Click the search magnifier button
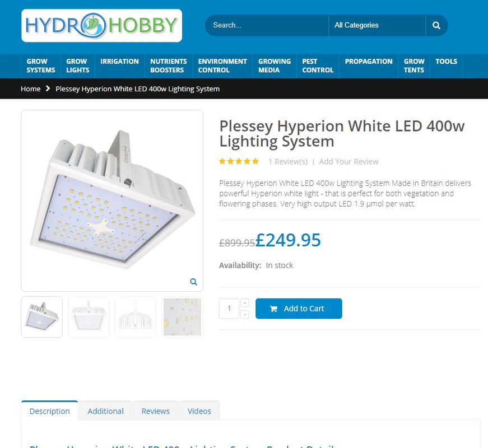 pos(436,26)
